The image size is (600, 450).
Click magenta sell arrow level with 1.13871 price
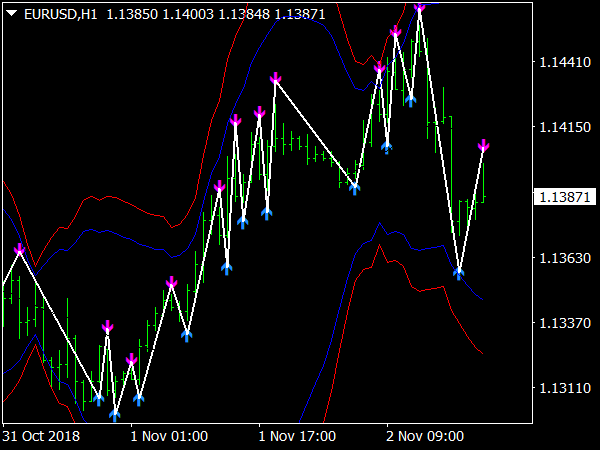tap(219, 186)
